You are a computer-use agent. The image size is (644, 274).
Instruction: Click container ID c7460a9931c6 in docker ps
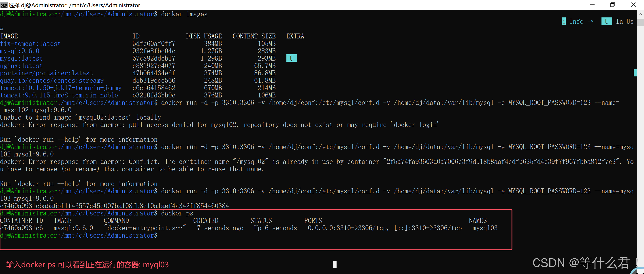click(21, 228)
